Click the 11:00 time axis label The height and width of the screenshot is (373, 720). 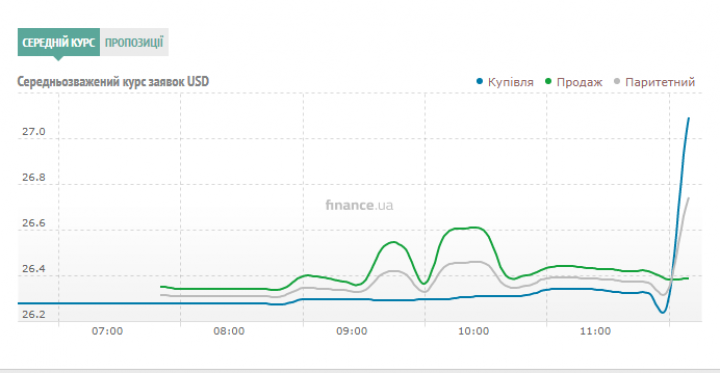click(598, 331)
